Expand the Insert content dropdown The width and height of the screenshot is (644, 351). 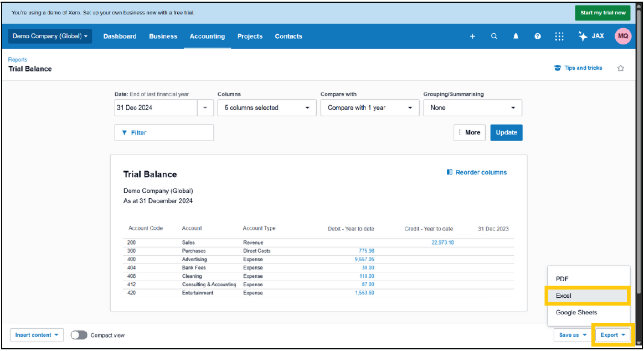click(37, 335)
